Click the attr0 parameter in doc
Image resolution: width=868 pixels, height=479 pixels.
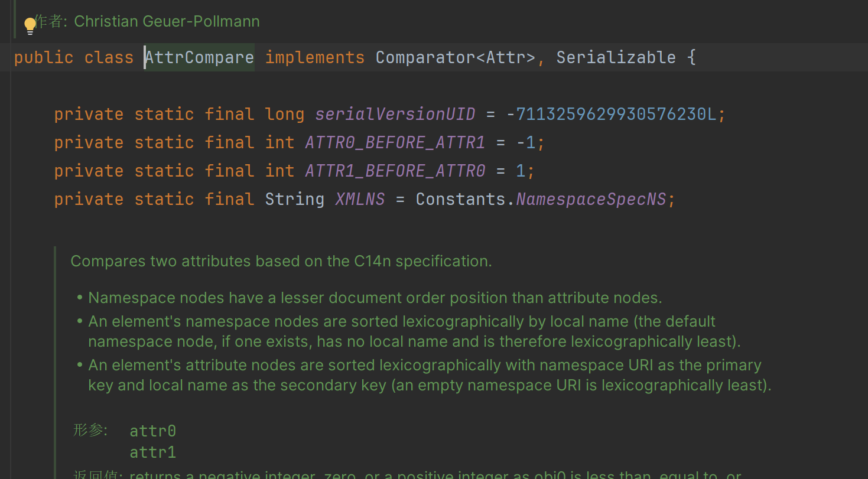(153, 431)
